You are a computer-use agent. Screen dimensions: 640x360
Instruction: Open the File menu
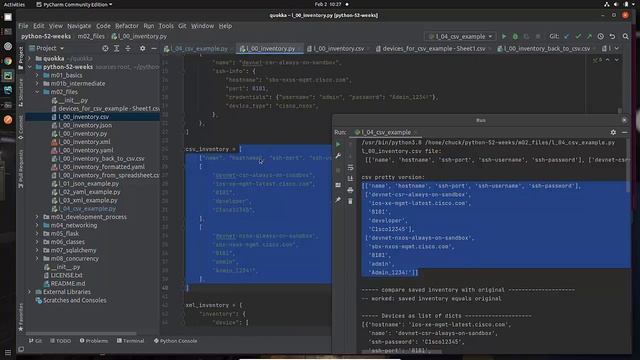click(23, 26)
